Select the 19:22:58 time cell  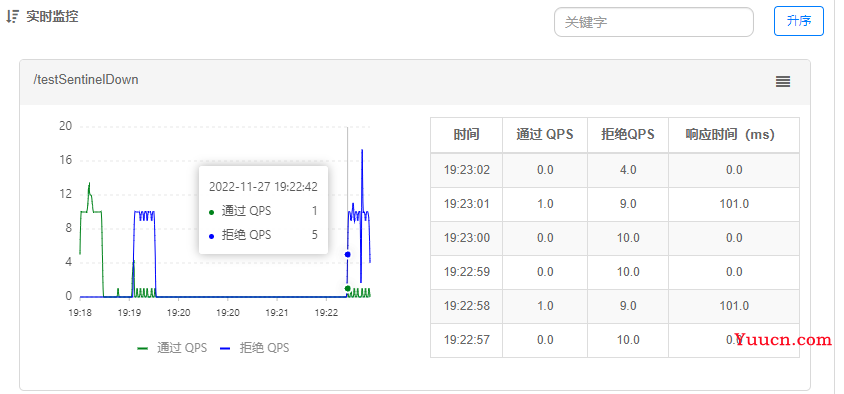click(466, 306)
